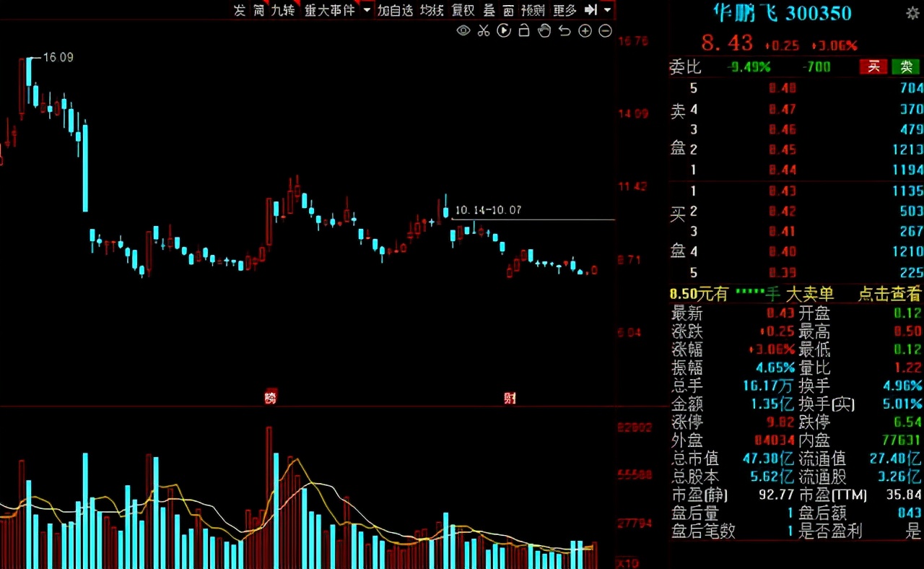Zoom out the chart with the minus icon
Screen dimensions: 924x569
click(x=605, y=30)
